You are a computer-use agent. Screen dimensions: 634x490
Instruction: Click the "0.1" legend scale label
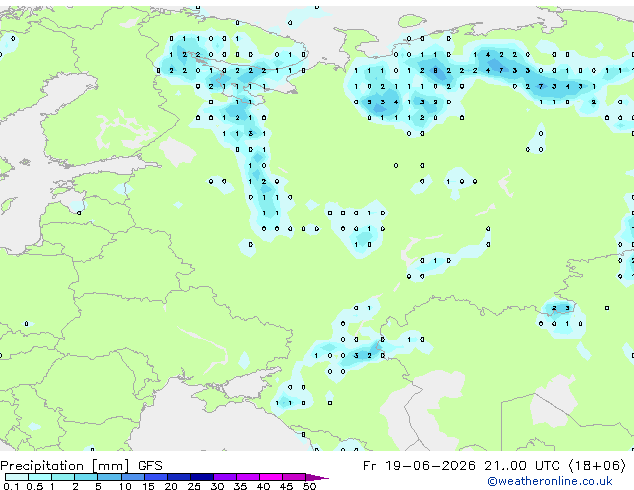[x=11, y=486]
